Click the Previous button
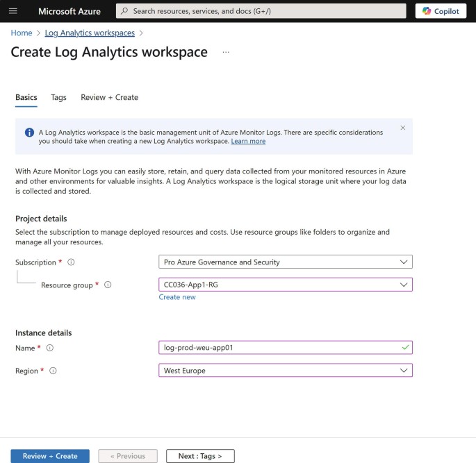The image size is (476, 463). 128,456
